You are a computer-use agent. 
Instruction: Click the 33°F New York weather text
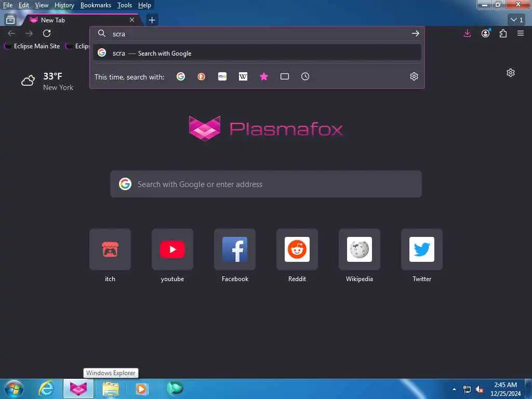coord(58,82)
